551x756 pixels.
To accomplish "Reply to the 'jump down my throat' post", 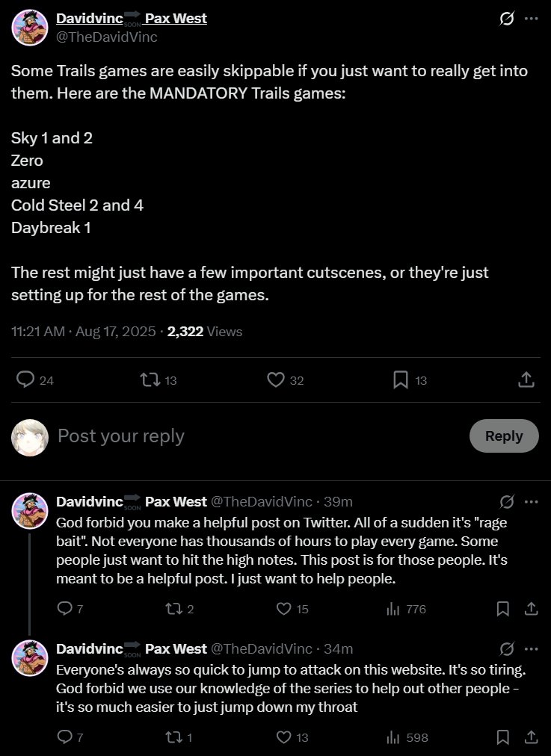I will (x=64, y=737).
